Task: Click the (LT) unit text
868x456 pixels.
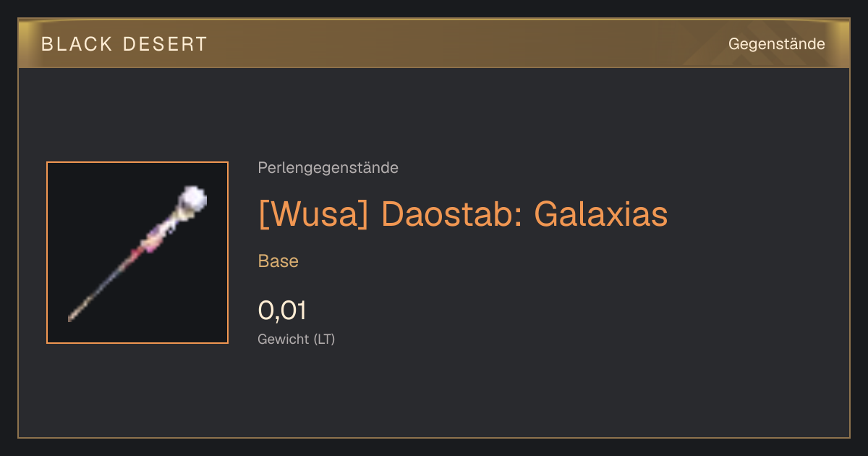Action: [x=324, y=339]
